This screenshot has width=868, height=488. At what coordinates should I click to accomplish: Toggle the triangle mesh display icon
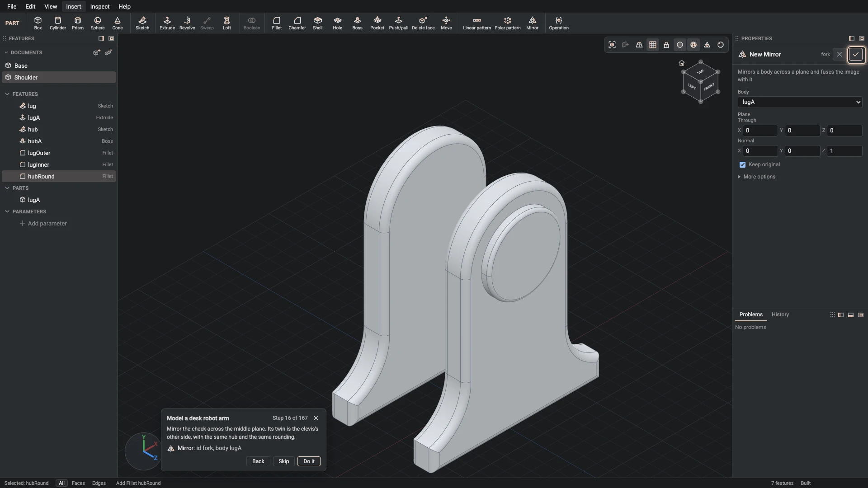pos(707,45)
